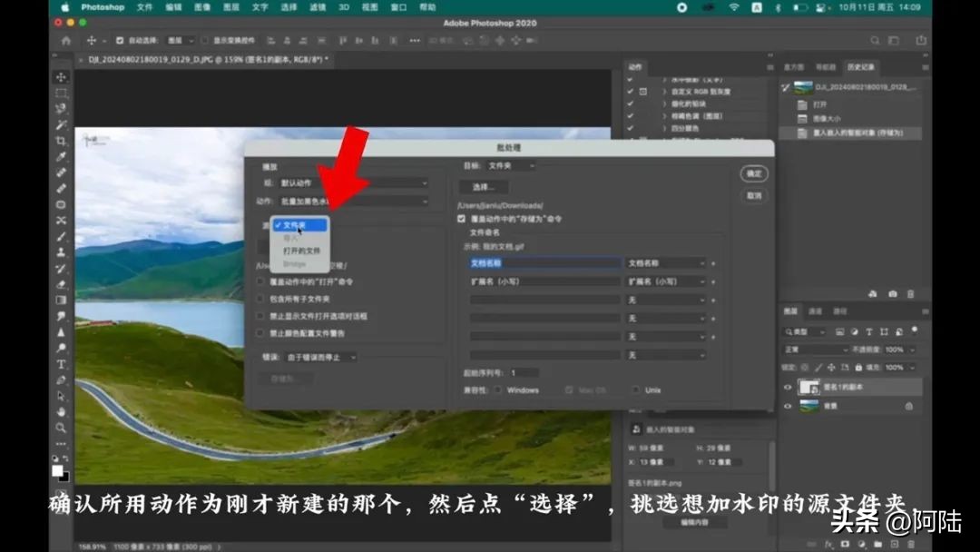Image resolution: width=980 pixels, height=552 pixels.
Task: Toggle 自动选择 checkbox in options bar
Action: (120, 40)
